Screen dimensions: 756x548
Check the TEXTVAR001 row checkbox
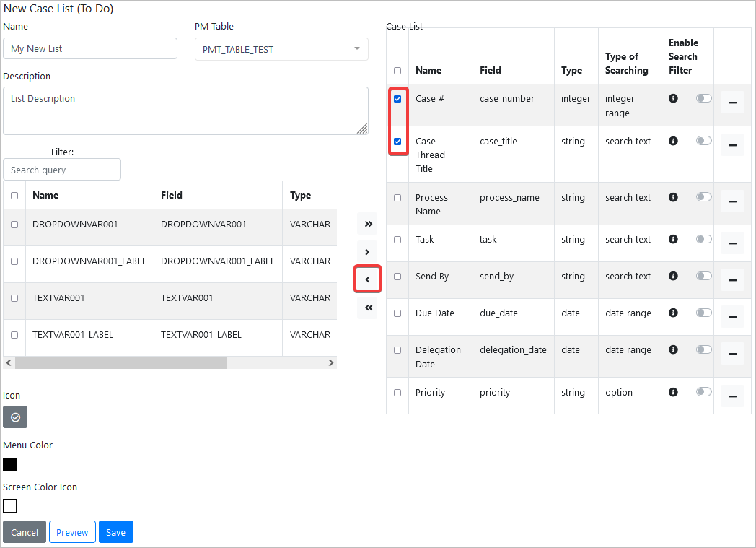14,298
